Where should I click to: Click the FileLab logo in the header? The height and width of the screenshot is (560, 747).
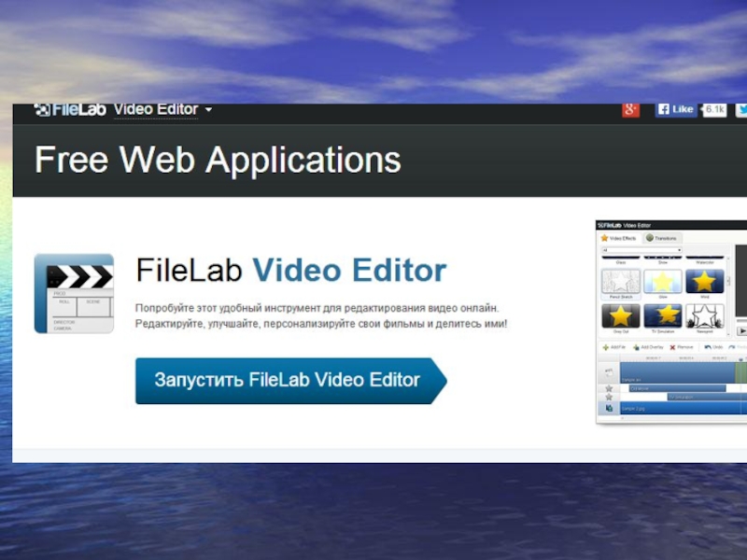click(70, 110)
